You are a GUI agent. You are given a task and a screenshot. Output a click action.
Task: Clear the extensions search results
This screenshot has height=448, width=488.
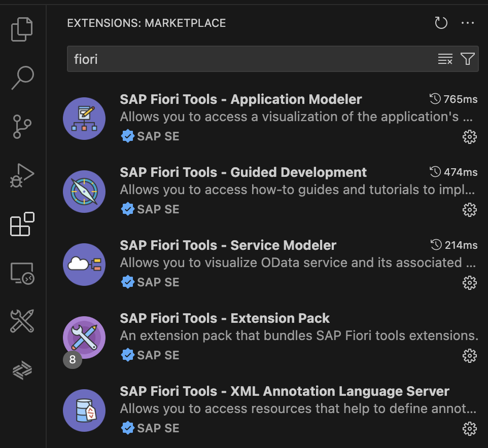(x=445, y=59)
